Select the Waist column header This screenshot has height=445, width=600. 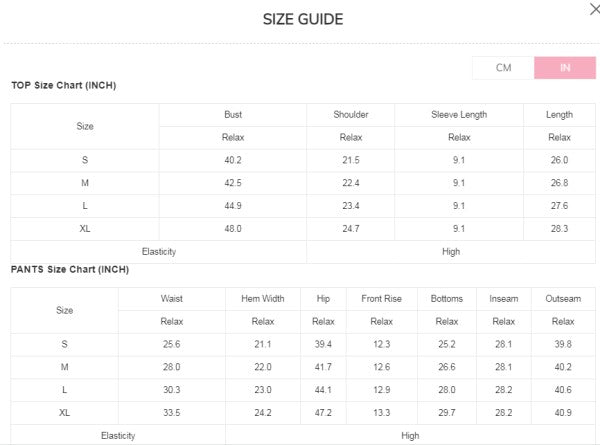(171, 299)
